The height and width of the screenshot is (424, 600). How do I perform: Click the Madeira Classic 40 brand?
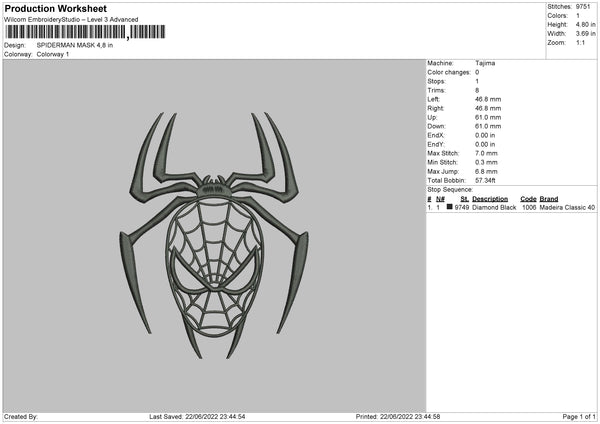(x=567, y=207)
